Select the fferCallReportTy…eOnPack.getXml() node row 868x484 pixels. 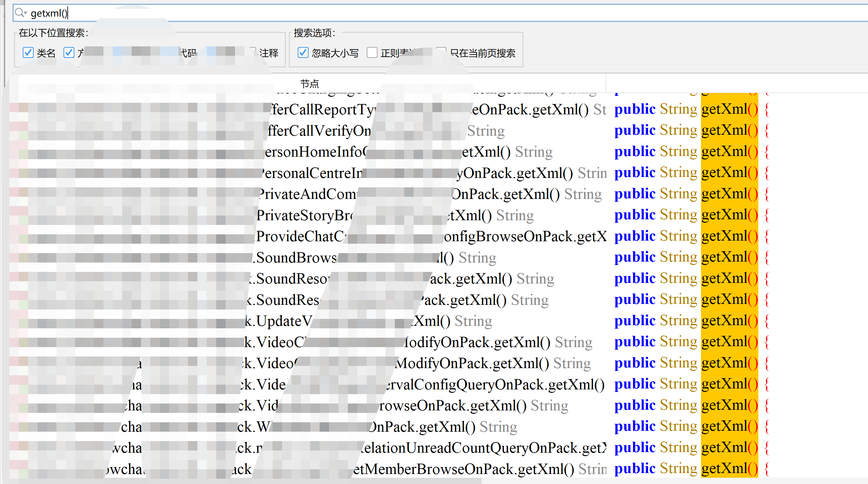pos(308,109)
